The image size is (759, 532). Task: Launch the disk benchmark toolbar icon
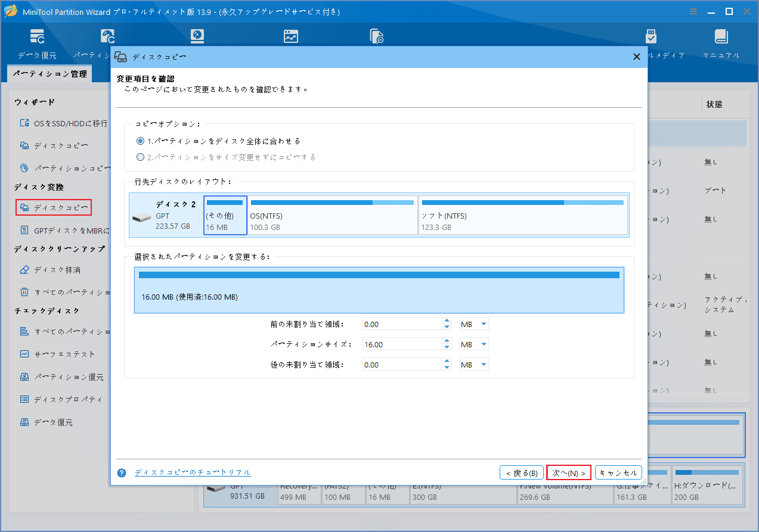point(197,37)
